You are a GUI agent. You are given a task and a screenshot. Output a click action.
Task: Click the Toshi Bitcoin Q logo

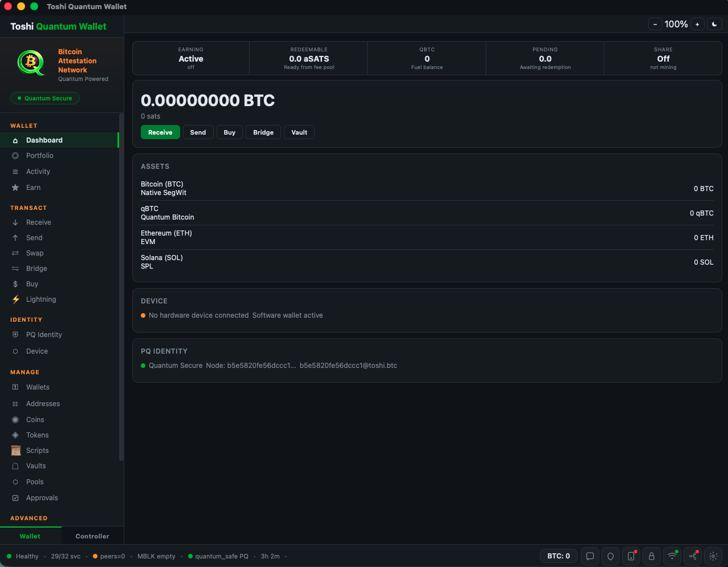(31, 63)
